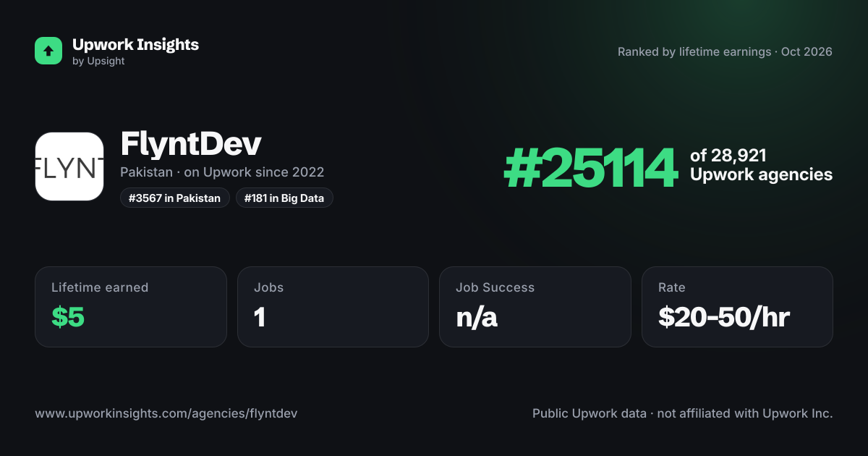Viewport: 868px width, 456px height.
Task: Click the Jobs card label
Action: [268, 287]
